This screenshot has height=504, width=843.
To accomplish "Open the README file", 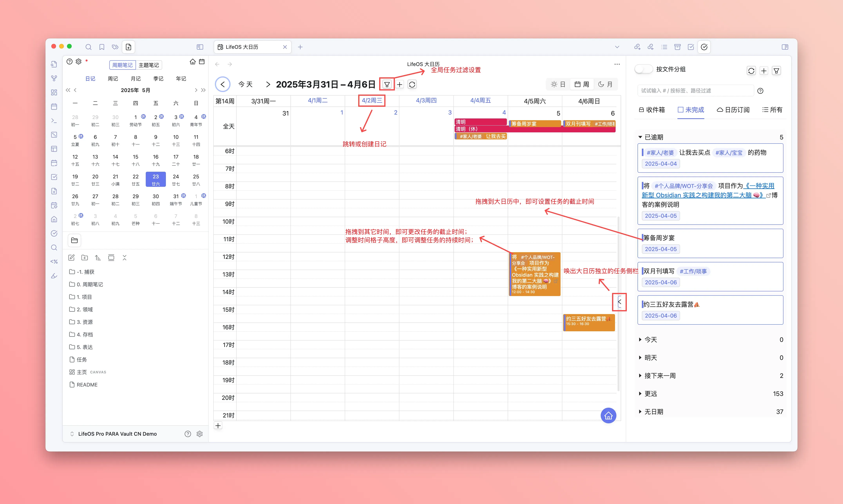I will point(84,384).
